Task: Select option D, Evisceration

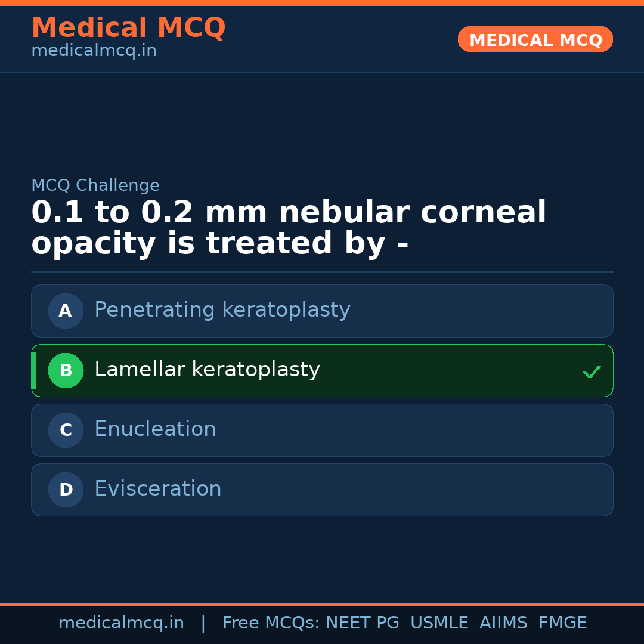Action: (x=322, y=490)
